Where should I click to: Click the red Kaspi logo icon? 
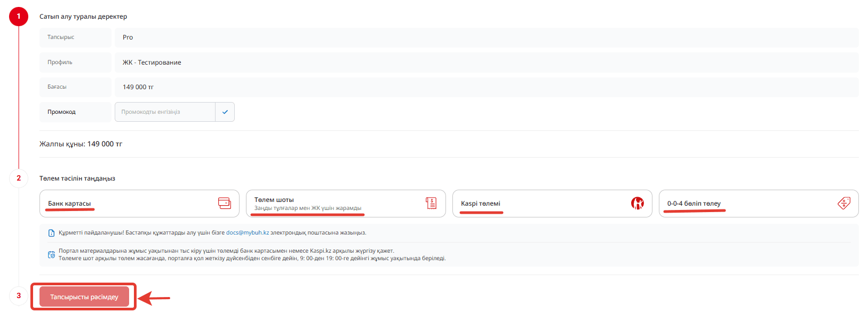(637, 203)
